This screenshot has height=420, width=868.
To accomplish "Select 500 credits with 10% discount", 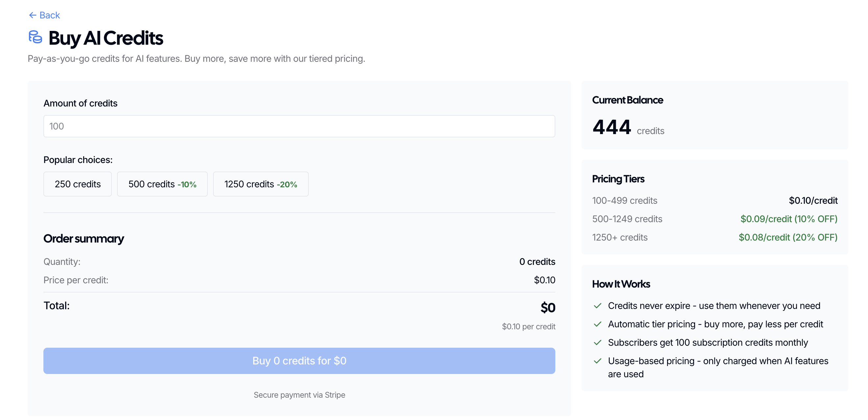I will [162, 184].
